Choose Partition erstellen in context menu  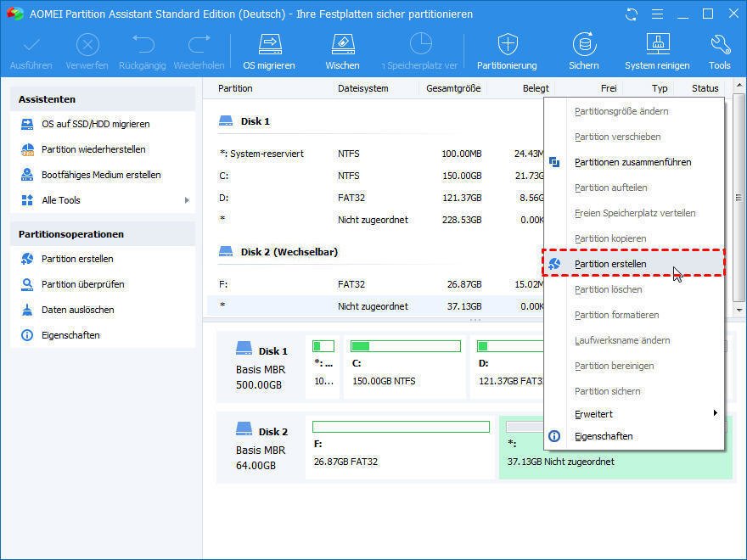click(x=633, y=264)
